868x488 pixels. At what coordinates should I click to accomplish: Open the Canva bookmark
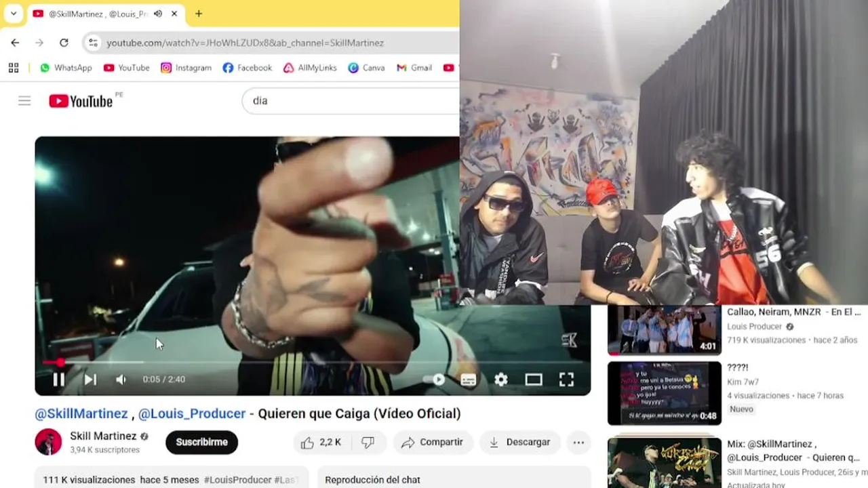tap(366, 68)
